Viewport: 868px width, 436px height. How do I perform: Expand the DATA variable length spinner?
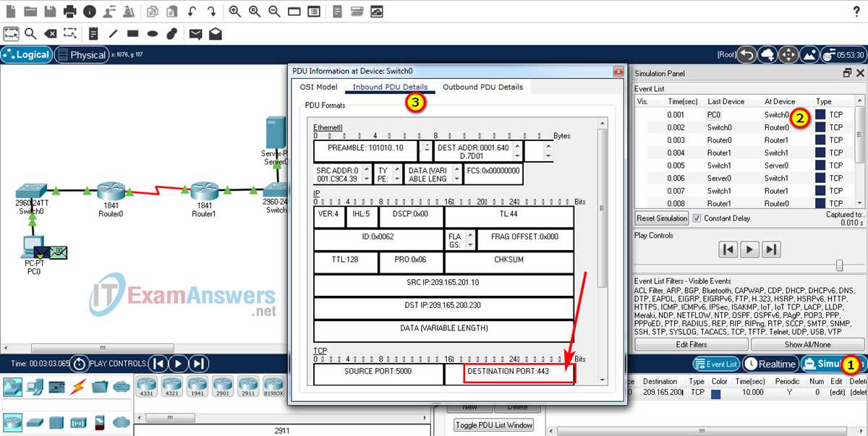click(x=456, y=174)
